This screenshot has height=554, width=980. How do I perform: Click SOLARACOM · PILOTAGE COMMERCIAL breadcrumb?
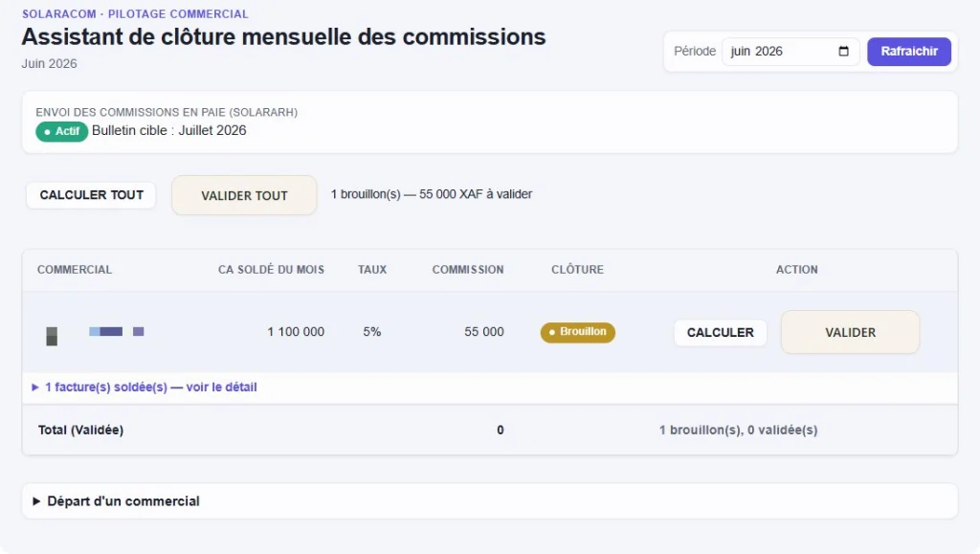(135, 13)
